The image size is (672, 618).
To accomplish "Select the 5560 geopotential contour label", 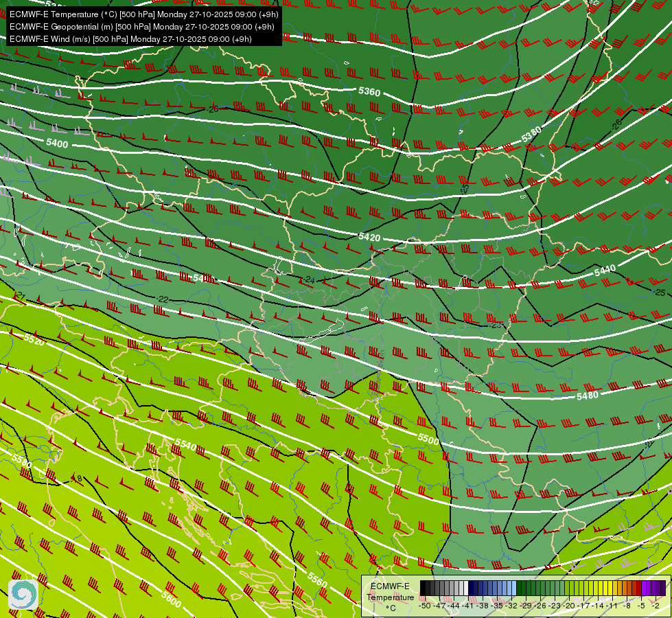I will click(x=317, y=580).
